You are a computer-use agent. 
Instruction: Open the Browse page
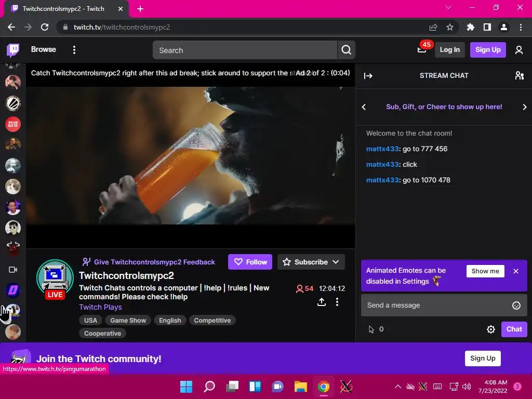44,49
